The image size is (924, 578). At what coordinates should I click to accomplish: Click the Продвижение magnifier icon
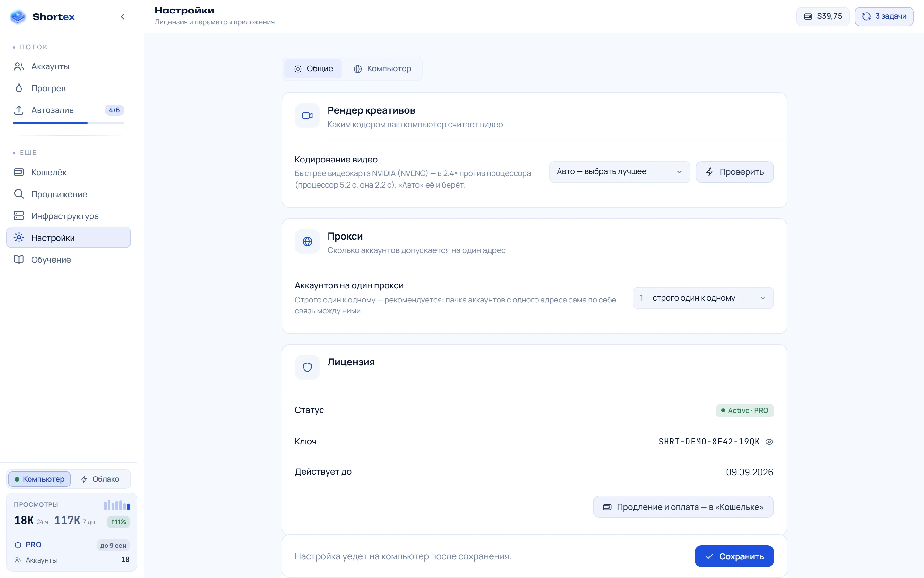(x=19, y=194)
